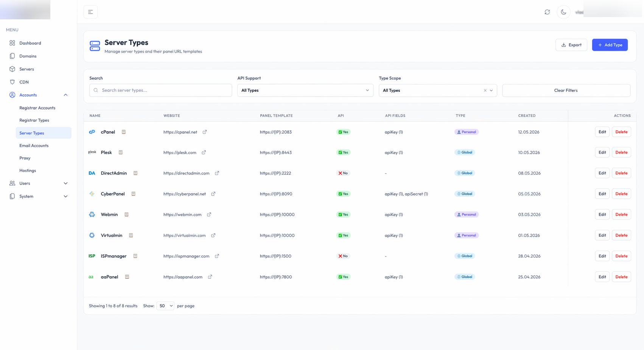Select Server Types submenu item
This screenshot has width=644, height=350.
pyautogui.click(x=44, y=133)
